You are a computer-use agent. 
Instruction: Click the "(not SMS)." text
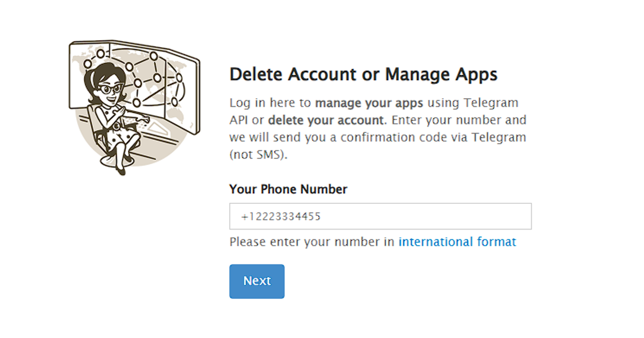(259, 155)
